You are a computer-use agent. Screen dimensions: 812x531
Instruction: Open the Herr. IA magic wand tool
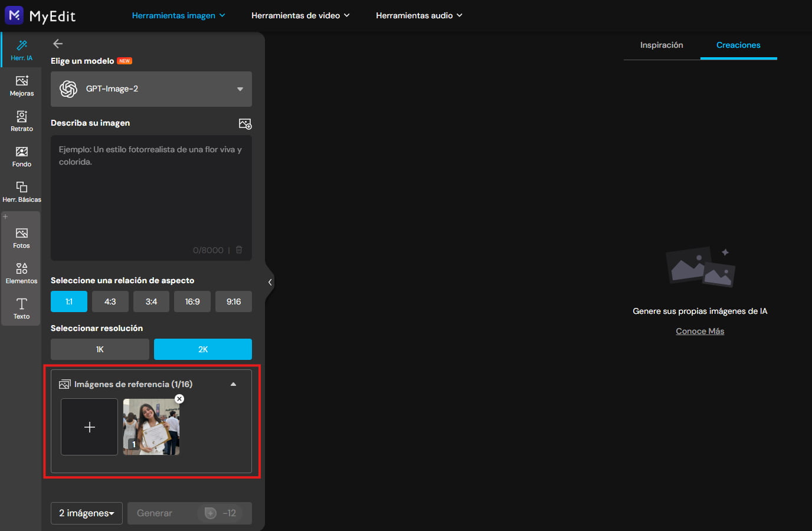(22, 50)
